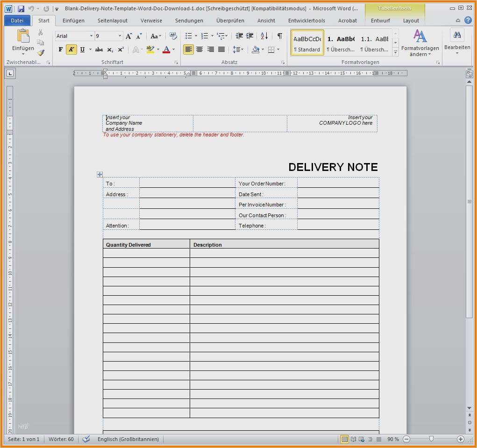Open the Seitenlayout ribbon tab

[112, 21]
